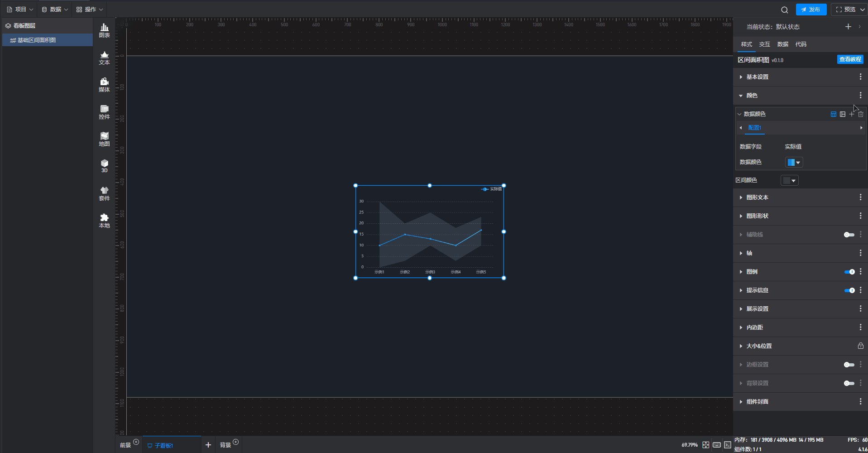868x453 pixels.
Task: Click the 查看教程 tutorial button
Action: 850,59
